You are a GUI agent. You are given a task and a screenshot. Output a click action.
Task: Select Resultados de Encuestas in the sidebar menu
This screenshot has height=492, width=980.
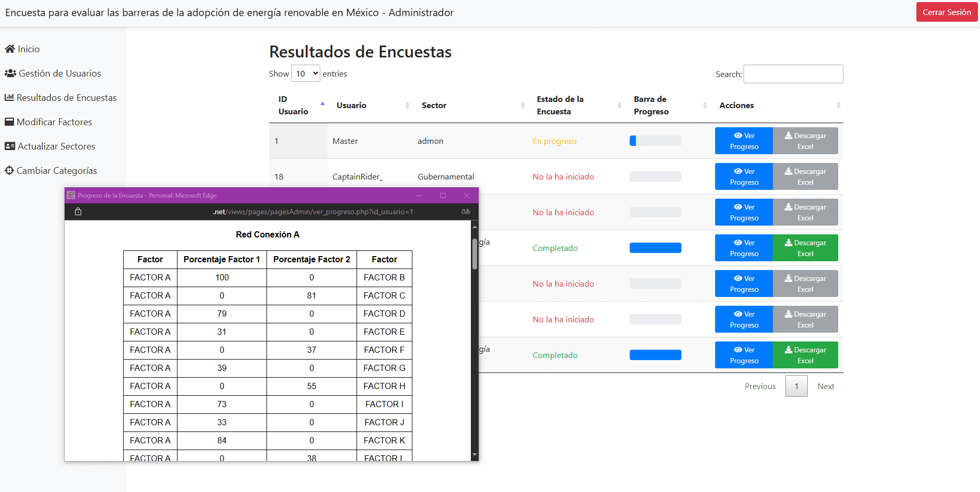pos(67,97)
